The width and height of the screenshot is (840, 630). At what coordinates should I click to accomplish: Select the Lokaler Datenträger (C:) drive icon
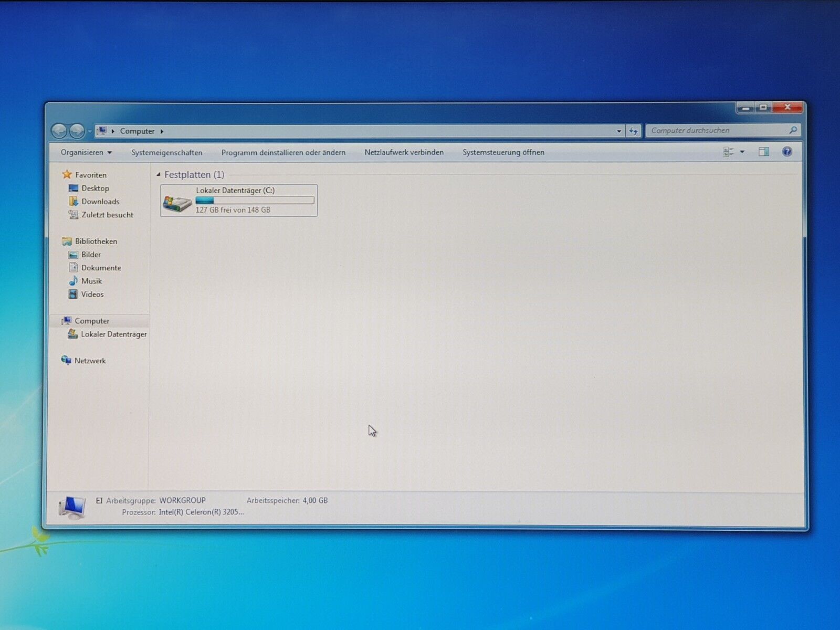pyautogui.click(x=177, y=202)
